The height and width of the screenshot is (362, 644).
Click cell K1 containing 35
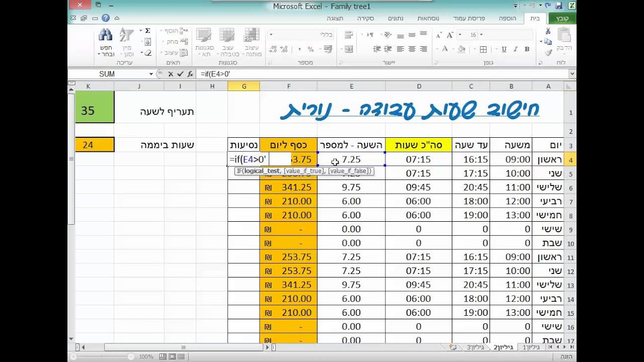pyautogui.click(x=95, y=107)
